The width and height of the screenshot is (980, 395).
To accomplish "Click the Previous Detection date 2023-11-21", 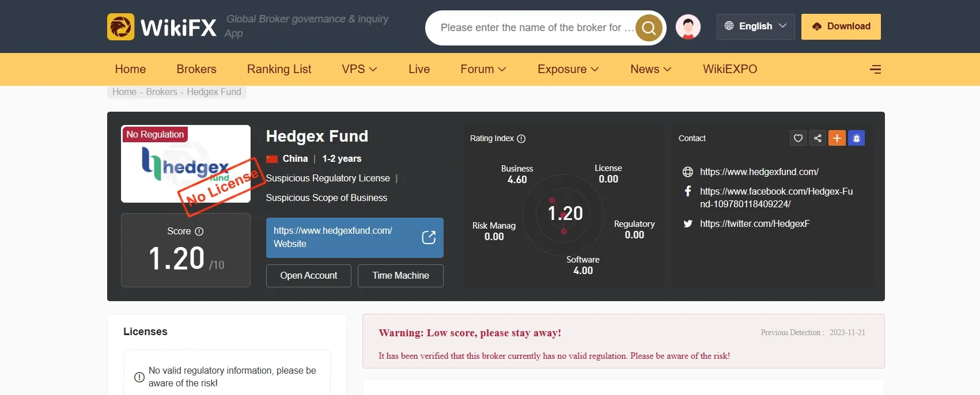I will coord(847,333).
